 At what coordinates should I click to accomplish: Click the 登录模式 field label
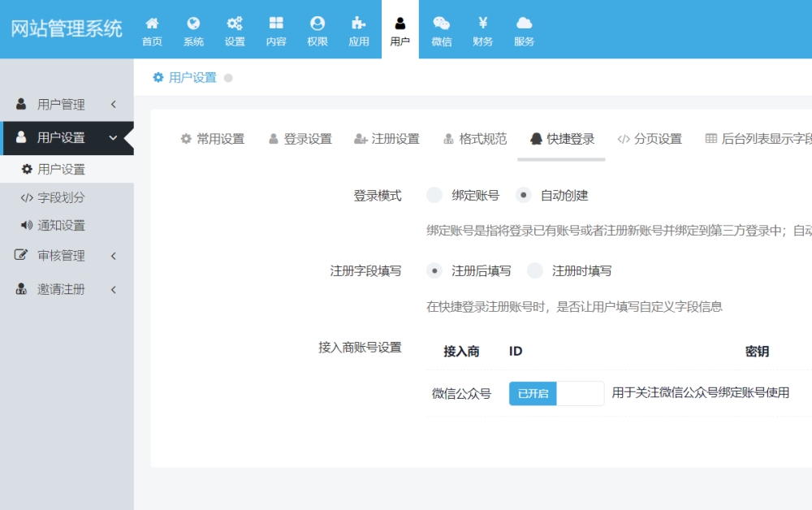(x=378, y=196)
